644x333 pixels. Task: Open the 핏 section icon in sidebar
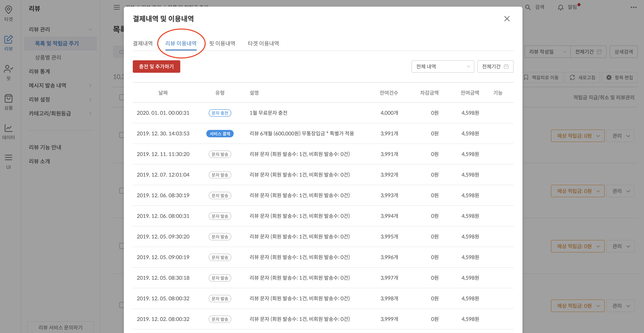tap(9, 69)
